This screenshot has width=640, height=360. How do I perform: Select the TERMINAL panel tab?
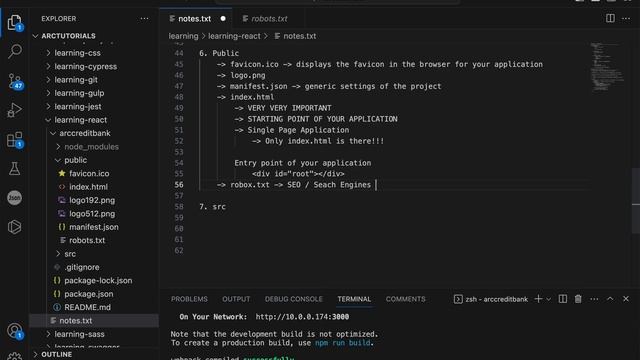coord(354,299)
